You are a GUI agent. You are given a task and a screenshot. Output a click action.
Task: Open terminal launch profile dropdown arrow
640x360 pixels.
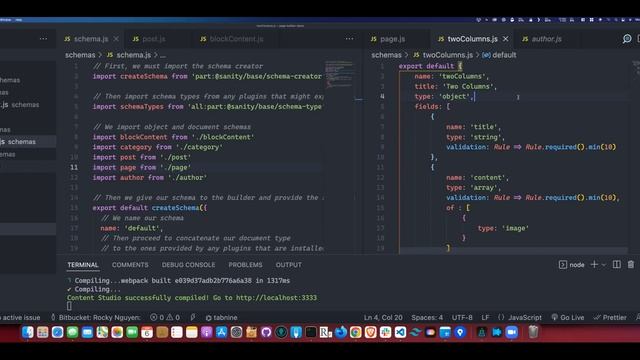tap(604, 265)
